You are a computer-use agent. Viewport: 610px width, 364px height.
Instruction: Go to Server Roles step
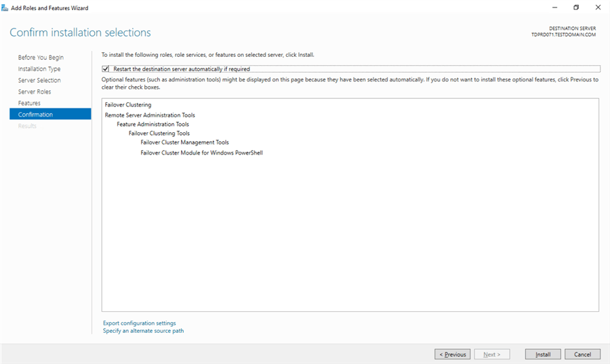pos(35,92)
